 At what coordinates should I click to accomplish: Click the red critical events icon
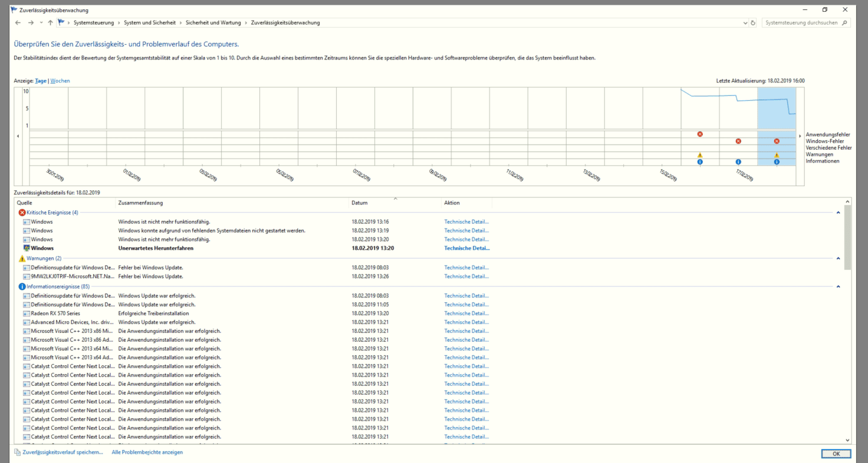tap(22, 213)
